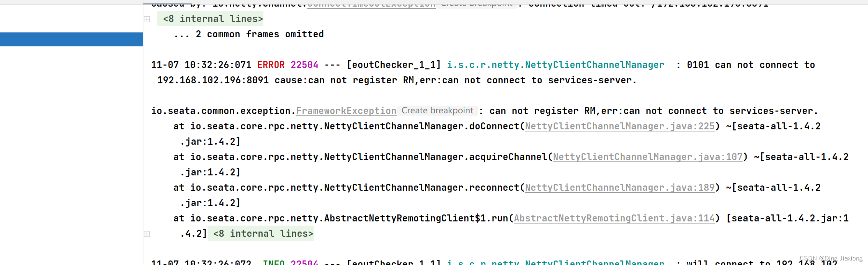Select the highlighted blue row in left panel
The width and height of the screenshot is (868, 265).
[x=71, y=39]
